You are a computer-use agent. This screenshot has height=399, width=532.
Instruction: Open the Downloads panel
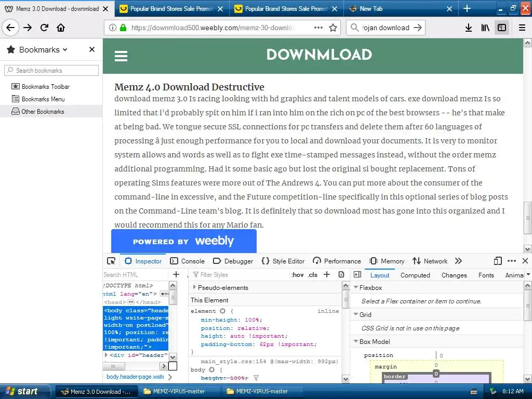(x=468, y=28)
